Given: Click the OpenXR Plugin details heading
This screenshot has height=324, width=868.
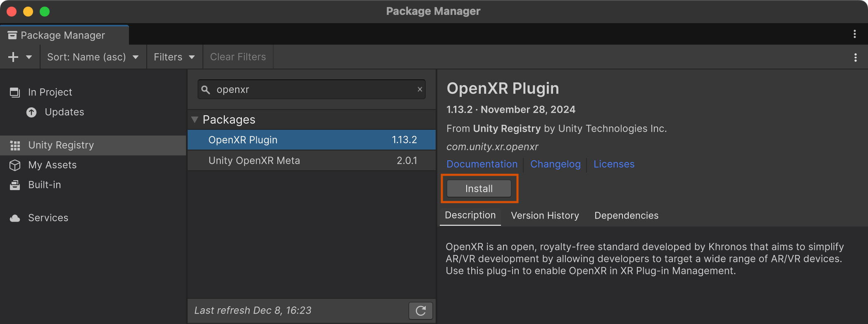Looking at the screenshot, I should [x=503, y=88].
